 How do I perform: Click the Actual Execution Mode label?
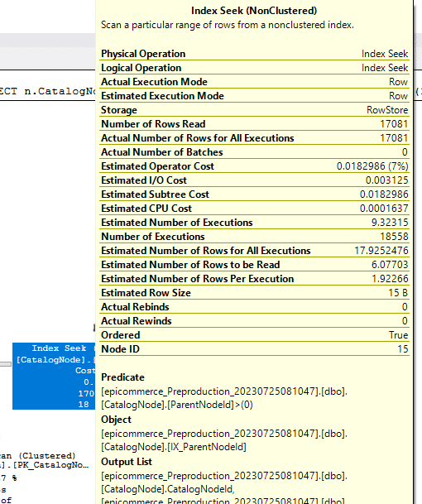(154, 82)
